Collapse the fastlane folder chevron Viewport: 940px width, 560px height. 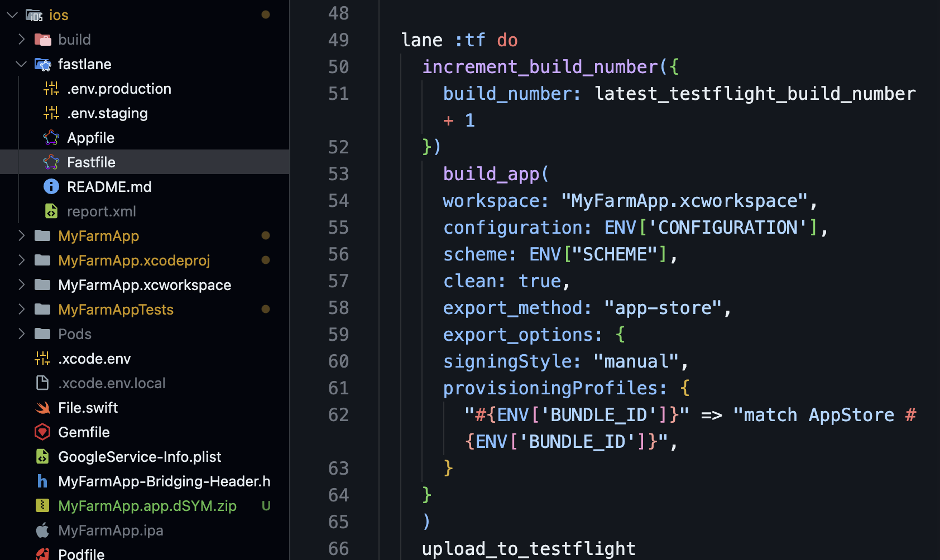pyautogui.click(x=21, y=64)
